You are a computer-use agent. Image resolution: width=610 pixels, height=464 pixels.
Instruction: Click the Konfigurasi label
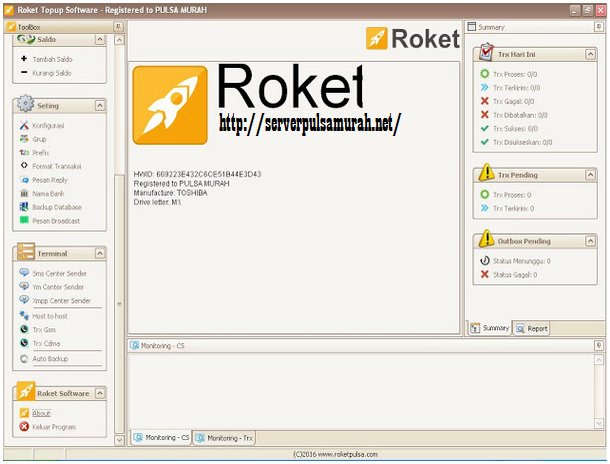pos(48,126)
